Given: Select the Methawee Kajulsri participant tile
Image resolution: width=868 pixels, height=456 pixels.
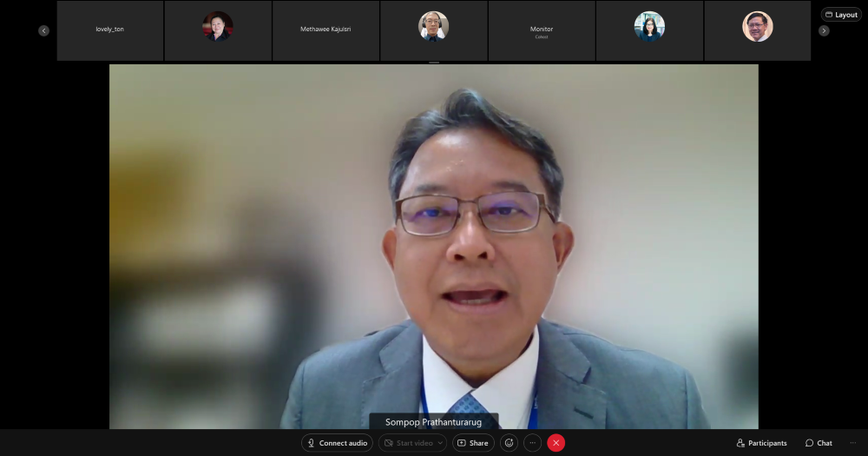Looking at the screenshot, I should pyautogui.click(x=325, y=30).
